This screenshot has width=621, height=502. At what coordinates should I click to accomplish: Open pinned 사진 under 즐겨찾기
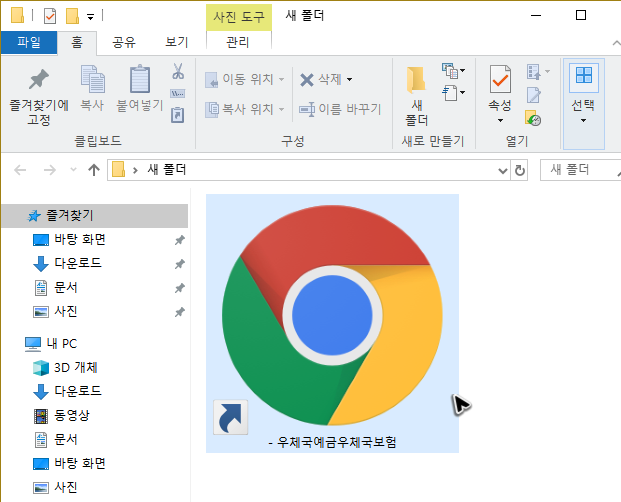pos(65,312)
